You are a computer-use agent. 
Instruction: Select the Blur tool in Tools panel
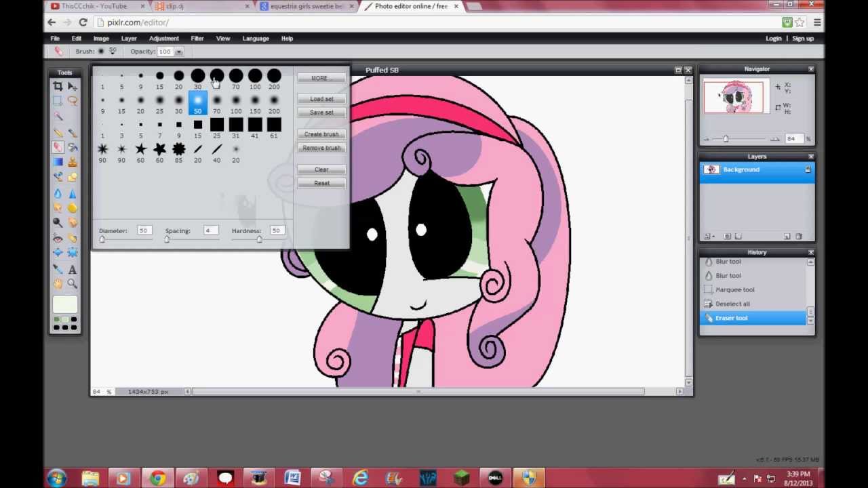(58, 193)
